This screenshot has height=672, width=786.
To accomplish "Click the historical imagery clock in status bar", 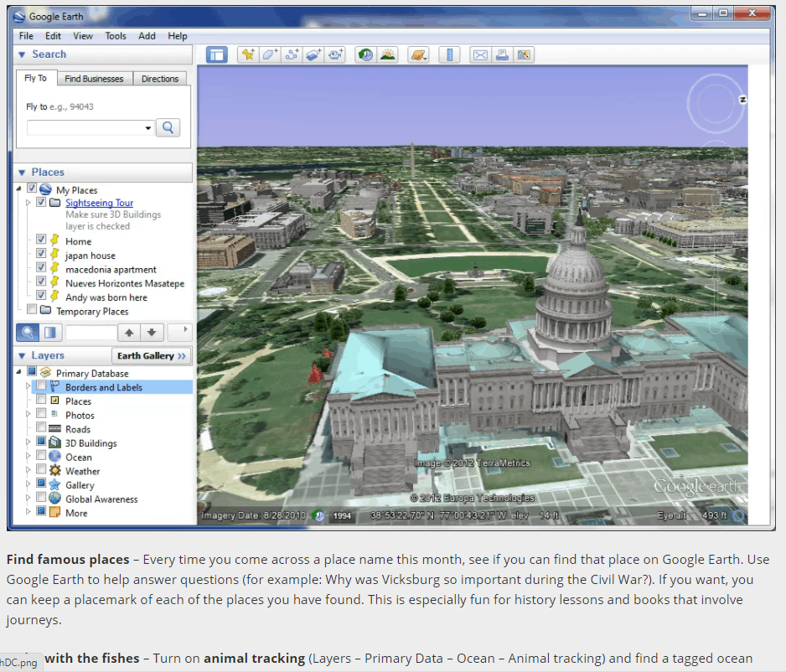I will [318, 515].
